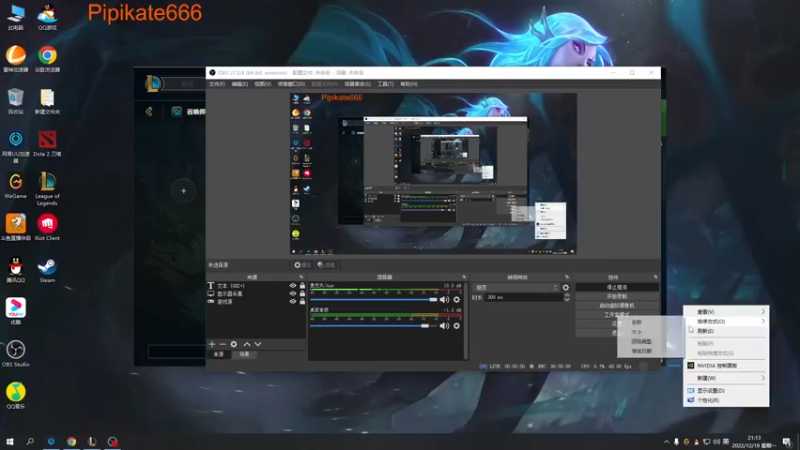Click the 停止推流 stop streaming button

click(x=617, y=287)
